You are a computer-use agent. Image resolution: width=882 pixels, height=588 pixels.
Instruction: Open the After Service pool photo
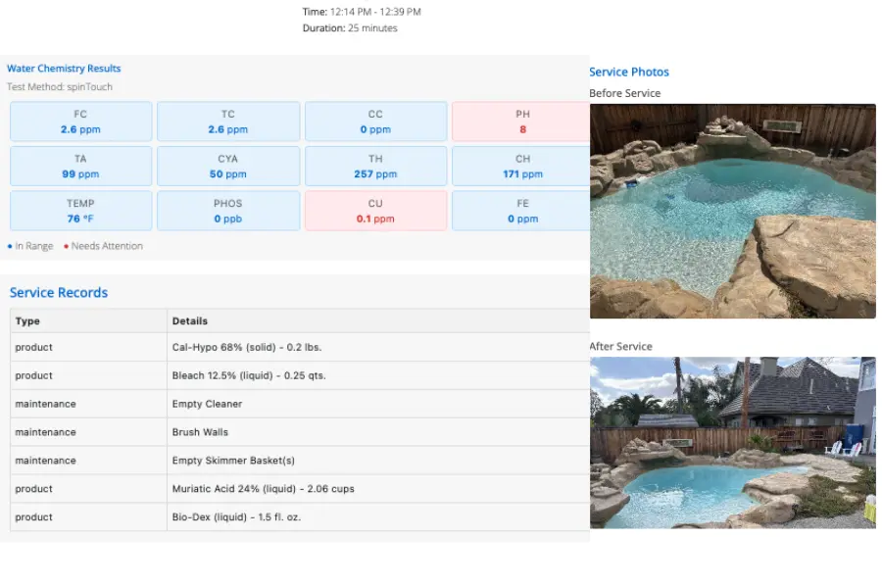[732, 443]
